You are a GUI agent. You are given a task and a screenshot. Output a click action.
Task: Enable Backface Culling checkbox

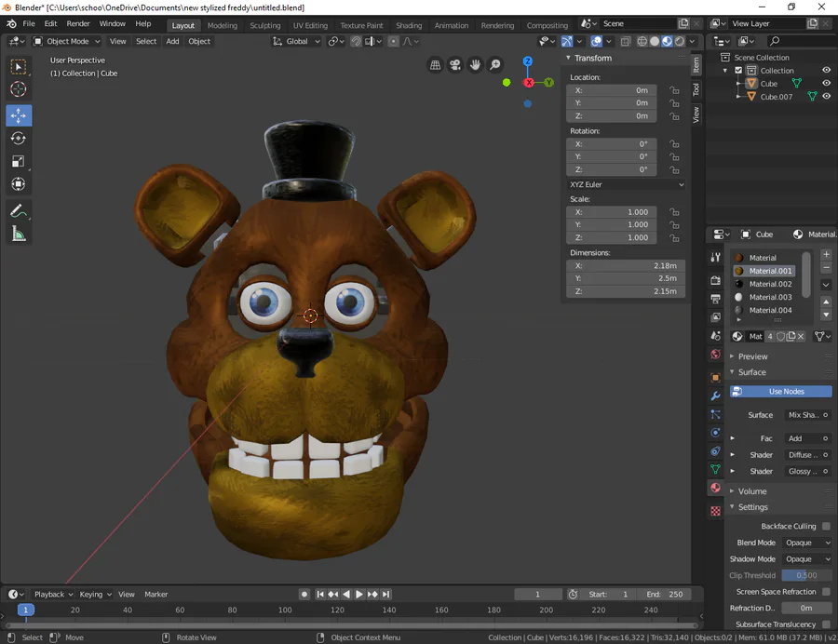826,527
